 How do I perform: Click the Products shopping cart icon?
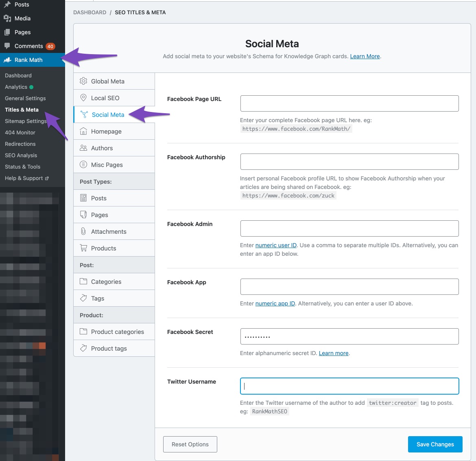83,248
